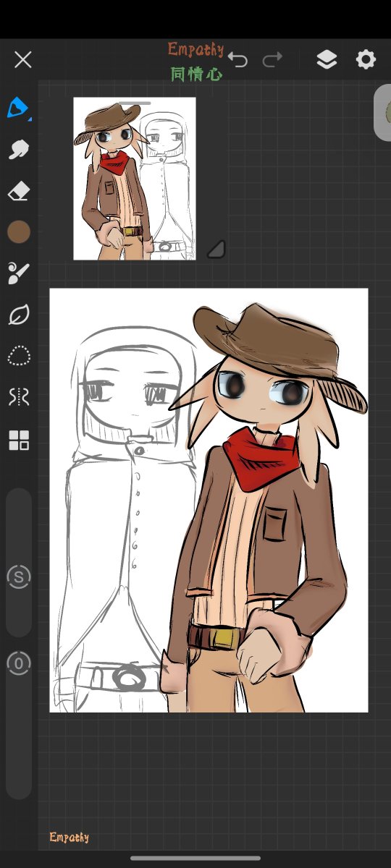Image resolution: width=391 pixels, height=868 pixels.
Task: Select the Eraser tool
Action: tap(19, 191)
